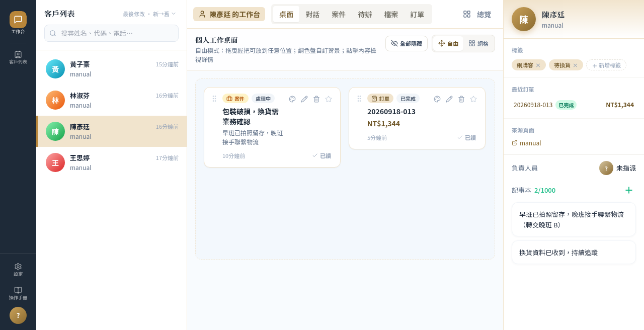
Task: Select customer 王思婷 in the list
Action: tap(112, 162)
